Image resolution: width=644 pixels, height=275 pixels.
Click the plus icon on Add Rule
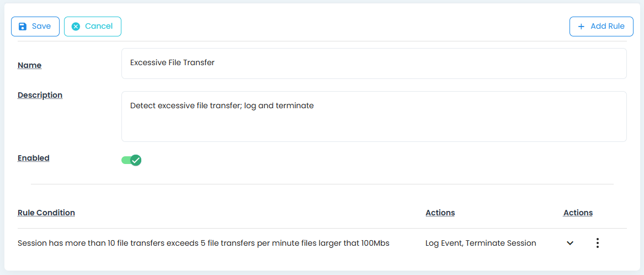tap(581, 27)
